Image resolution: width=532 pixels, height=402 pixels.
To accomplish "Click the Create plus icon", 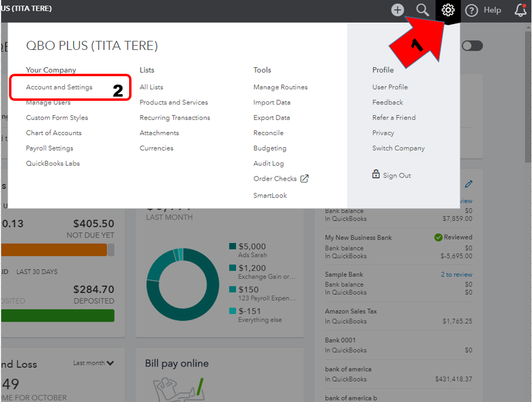I will click(x=397, y=10).
